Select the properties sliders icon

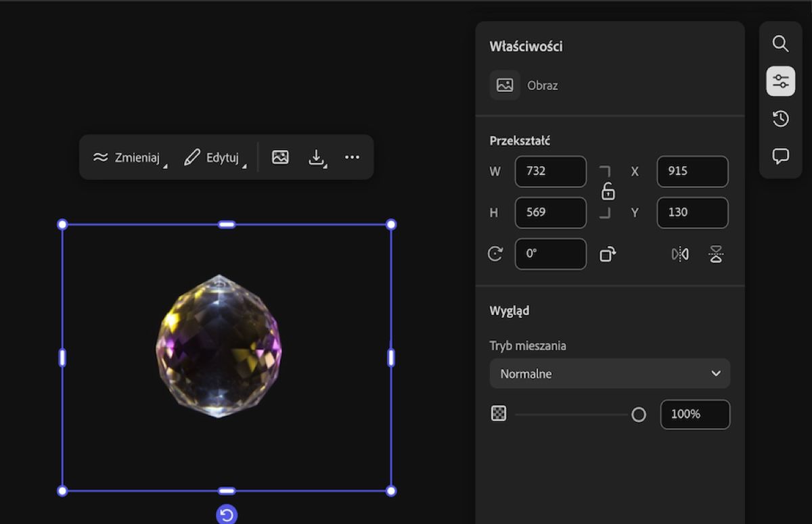pyautogui.click(x=780, y=81)
